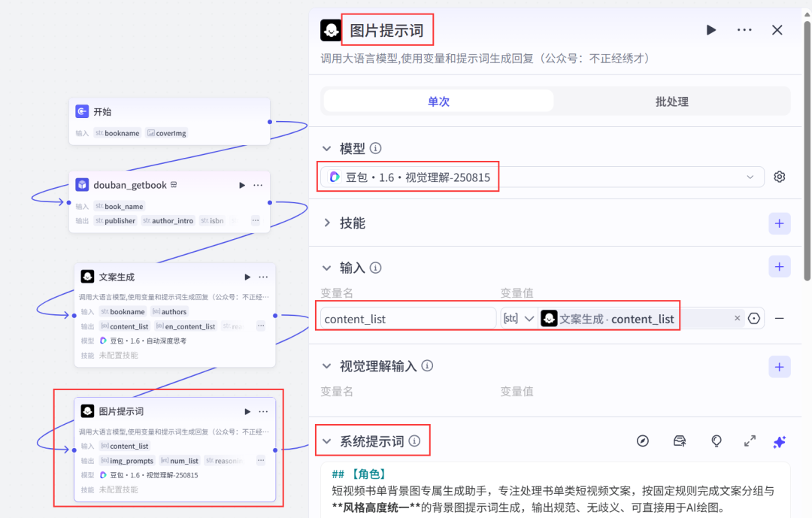This screenshot has width=812, height=518.
Task: Select the 单次 tab
Action: point(438,101)
